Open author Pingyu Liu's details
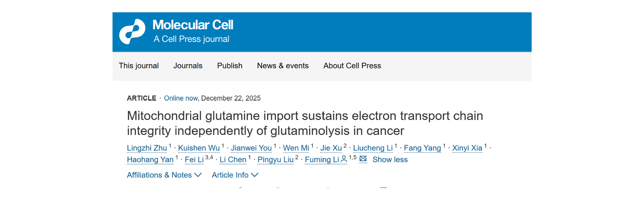 tap(275, 160)
